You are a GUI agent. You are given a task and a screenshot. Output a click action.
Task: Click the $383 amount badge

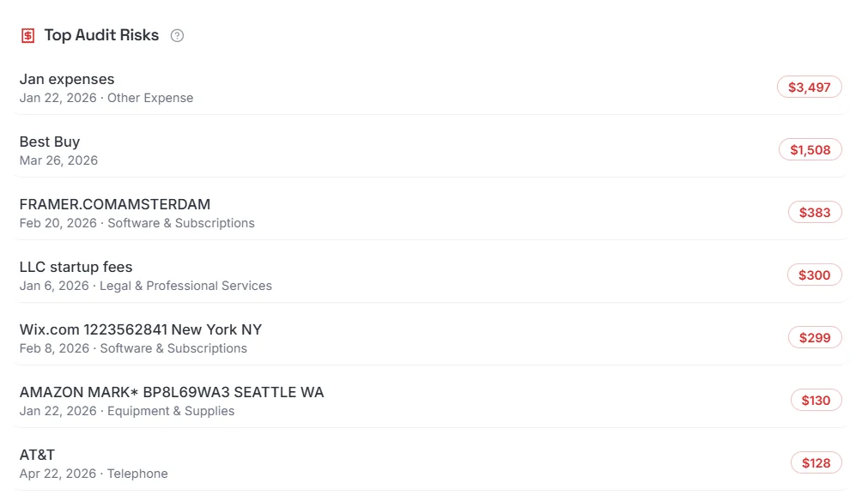click(815, 212)
